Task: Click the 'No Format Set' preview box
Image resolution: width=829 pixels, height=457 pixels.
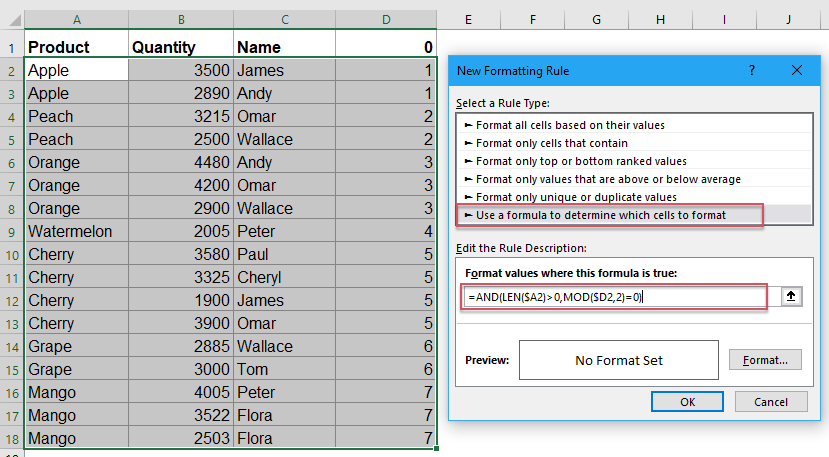Action: point(619,360)
